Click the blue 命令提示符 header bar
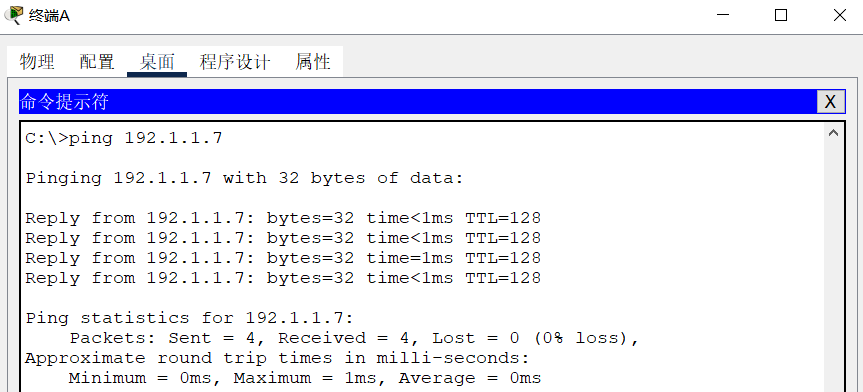 click(x=418, y=102)
